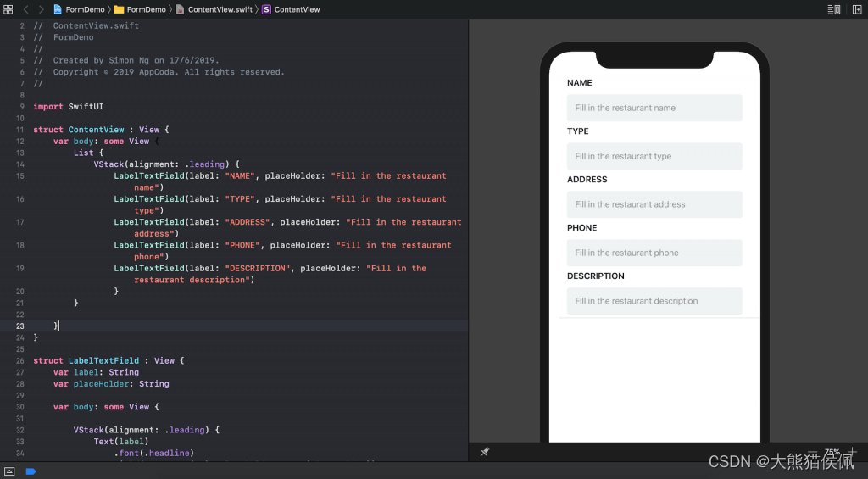Click the restaurant type text field

pyautogui.click(x=654, y=156)
